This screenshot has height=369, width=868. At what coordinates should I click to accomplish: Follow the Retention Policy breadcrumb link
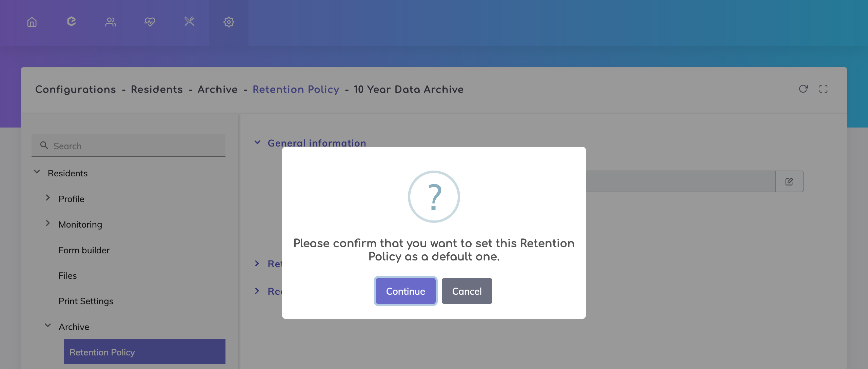pos(296,90)
